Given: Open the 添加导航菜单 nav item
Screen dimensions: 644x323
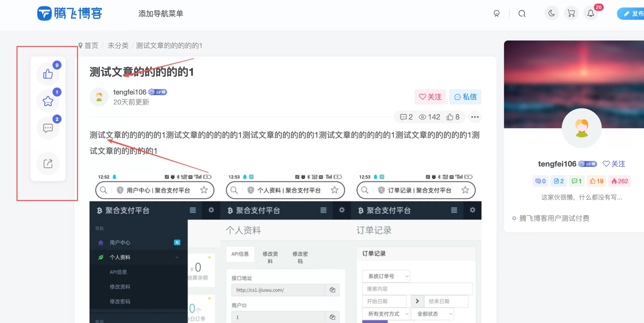Looking at the screenshot, I should (161, 14).
